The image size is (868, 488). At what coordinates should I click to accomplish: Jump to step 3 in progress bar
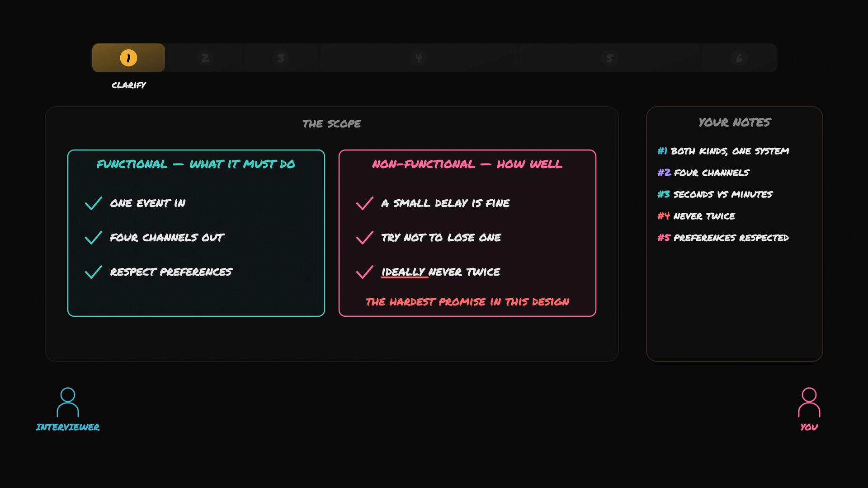[281, 58]
